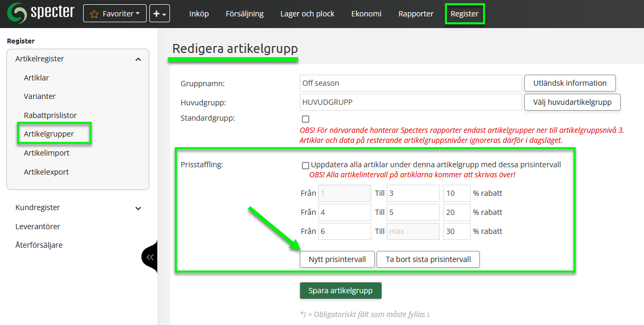644x325 pixels.
Task: Open Rabattprislistor in the sidebar
Action: click(50, 115)
